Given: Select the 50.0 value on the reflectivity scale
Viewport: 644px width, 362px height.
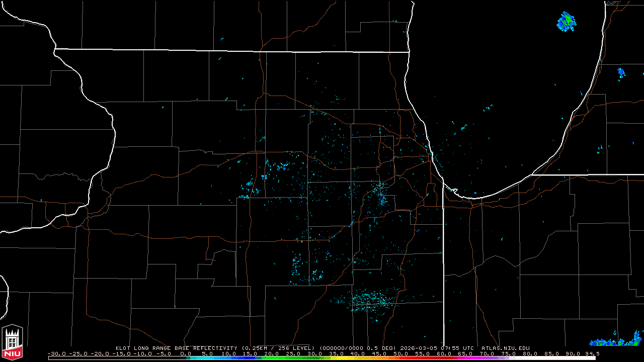Looking at the screenshot, I should click(x=400, y=353).
